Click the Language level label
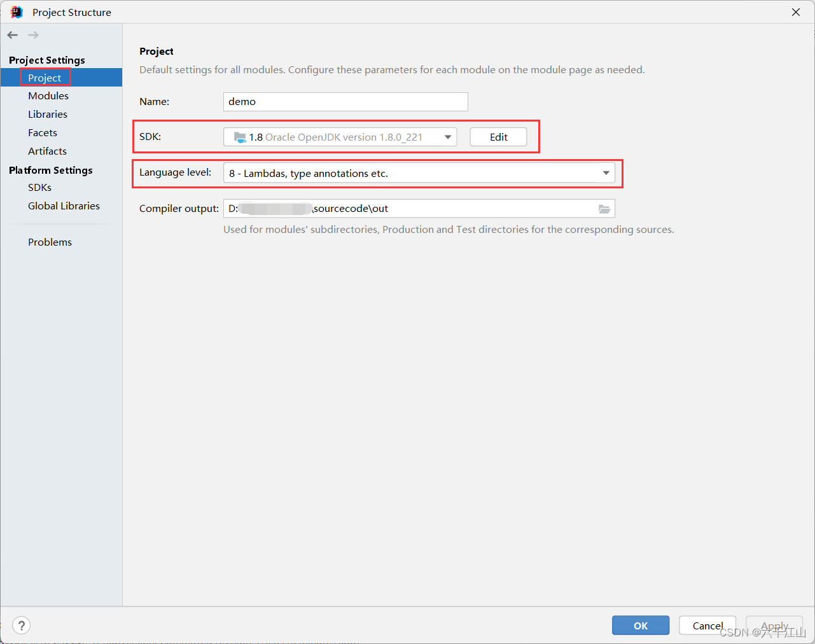The image size is (815, 644). [176, 172]
